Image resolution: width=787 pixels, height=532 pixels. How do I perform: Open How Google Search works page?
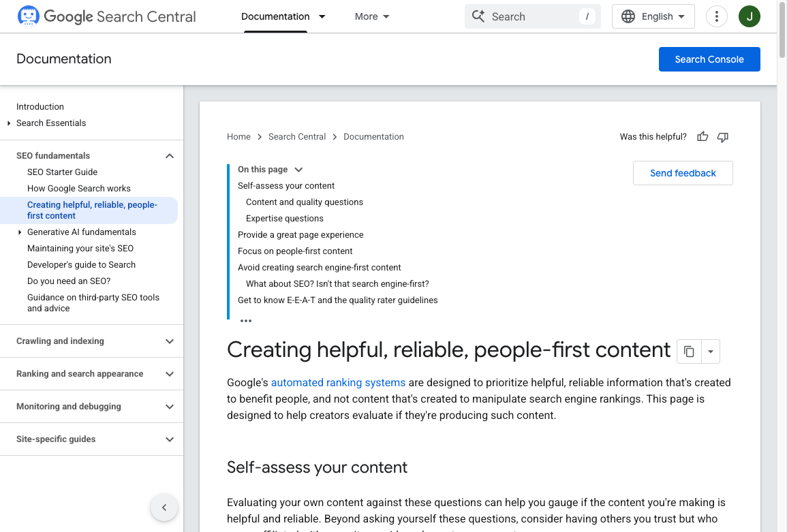[x=79, y=188]
